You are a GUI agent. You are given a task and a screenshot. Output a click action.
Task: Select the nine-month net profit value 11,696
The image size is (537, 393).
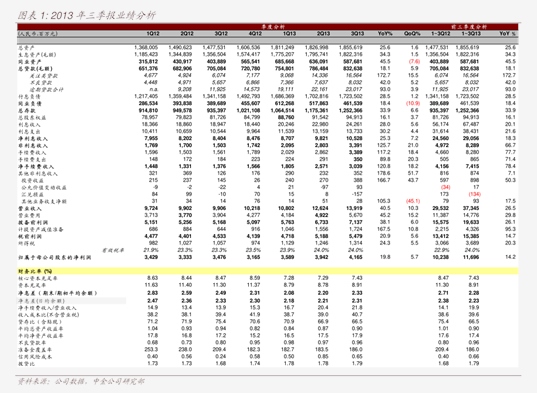pyautogui.click(x=471, y=257)
